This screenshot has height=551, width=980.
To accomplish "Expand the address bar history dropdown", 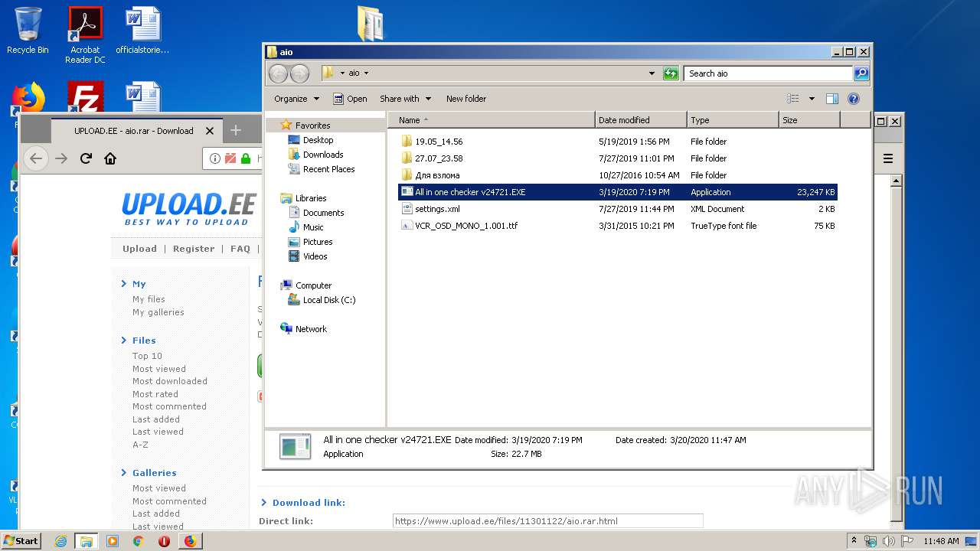I will [652, 73].
